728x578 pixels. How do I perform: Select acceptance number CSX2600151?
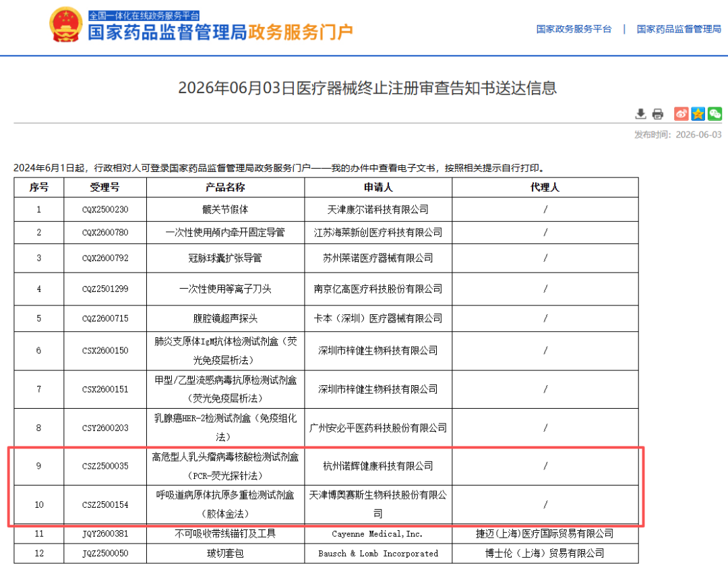[105, 389]
